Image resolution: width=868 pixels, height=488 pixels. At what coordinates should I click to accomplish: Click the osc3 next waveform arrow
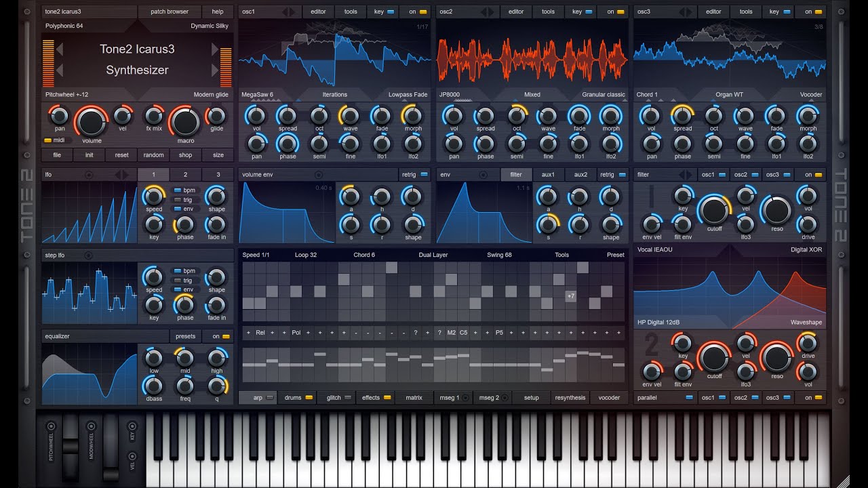688,12
